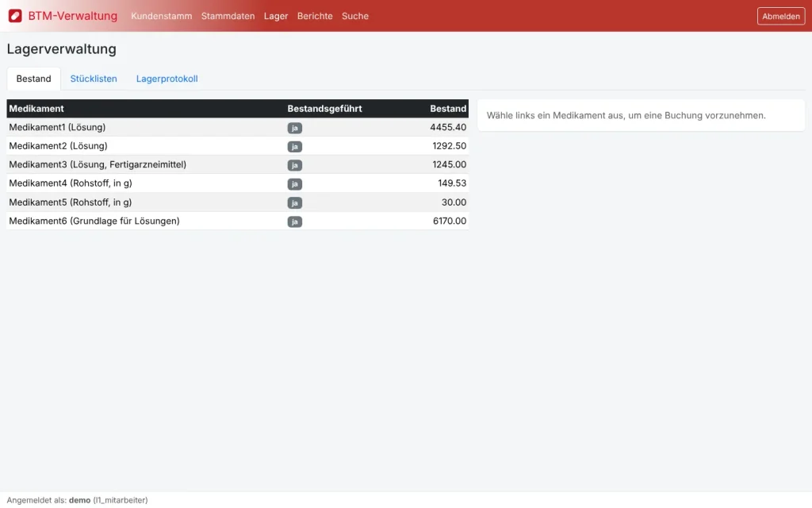This screenshot has width=812, height=508.
Task: Click stock value 149.53
Action: point(452,183)
